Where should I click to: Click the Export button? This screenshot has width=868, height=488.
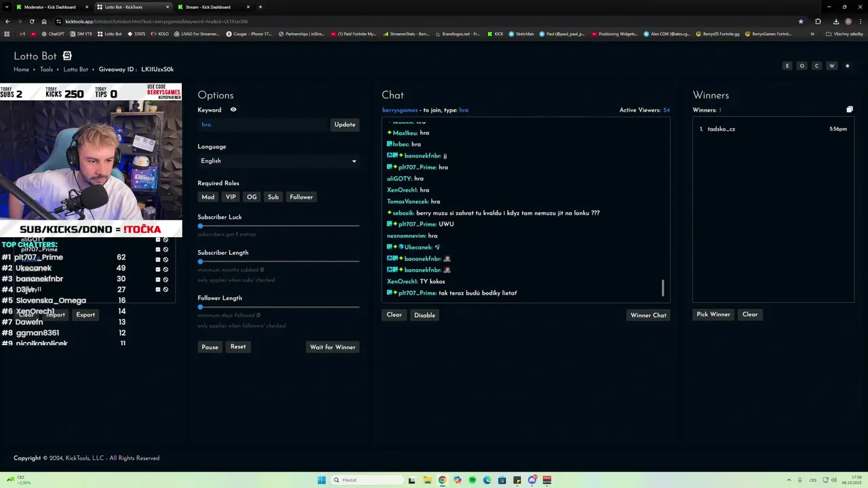[85, 314]
